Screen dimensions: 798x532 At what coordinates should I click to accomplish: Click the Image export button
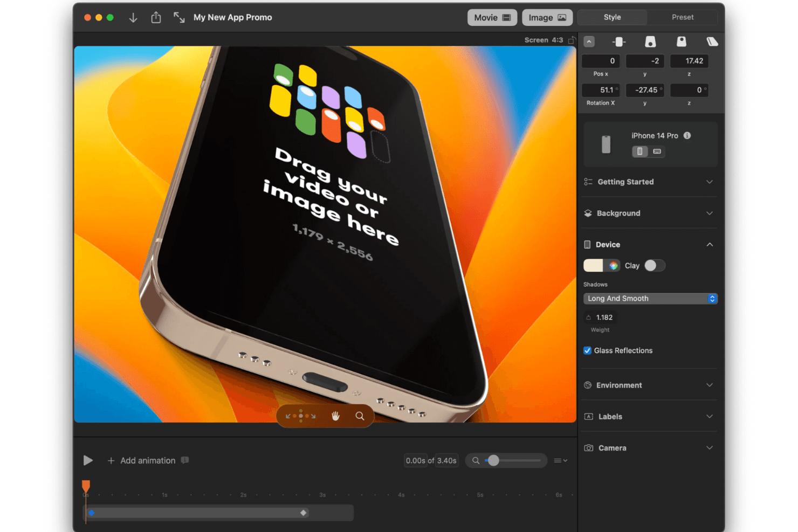(547, 17)
